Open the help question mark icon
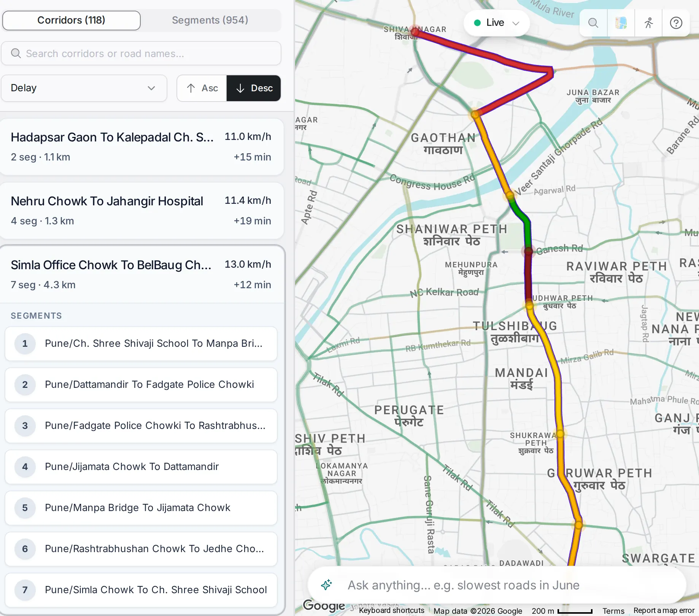 676,23
